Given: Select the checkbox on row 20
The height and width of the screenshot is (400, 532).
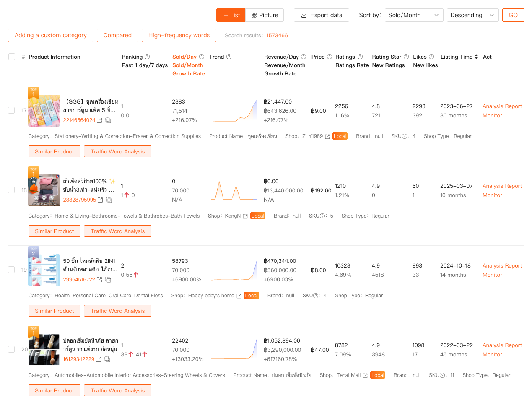Looking at the screenshot, I should [x=11, y=349].
